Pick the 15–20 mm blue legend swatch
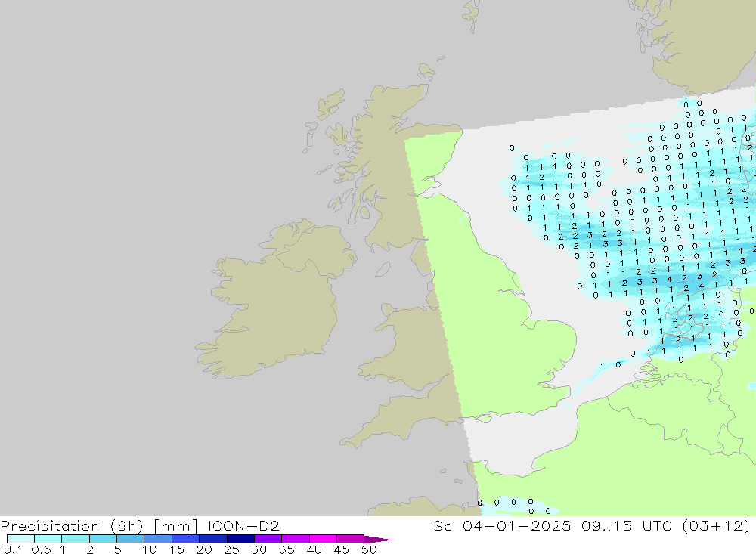 point(185,539)
